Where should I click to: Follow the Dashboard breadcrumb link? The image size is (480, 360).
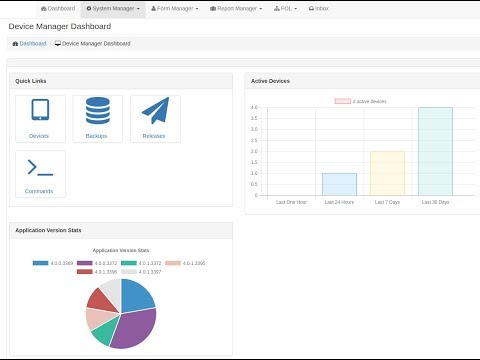point(33,44)
